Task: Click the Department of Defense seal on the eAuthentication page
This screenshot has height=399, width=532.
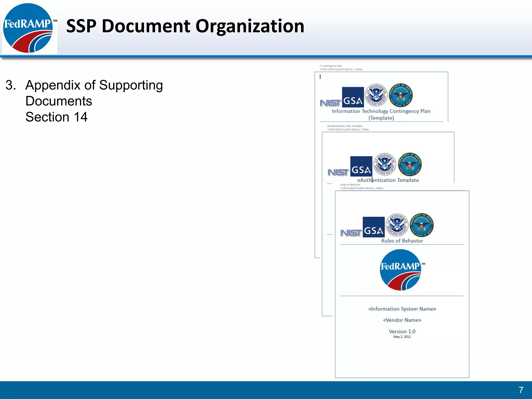Action: pos(410,164)
